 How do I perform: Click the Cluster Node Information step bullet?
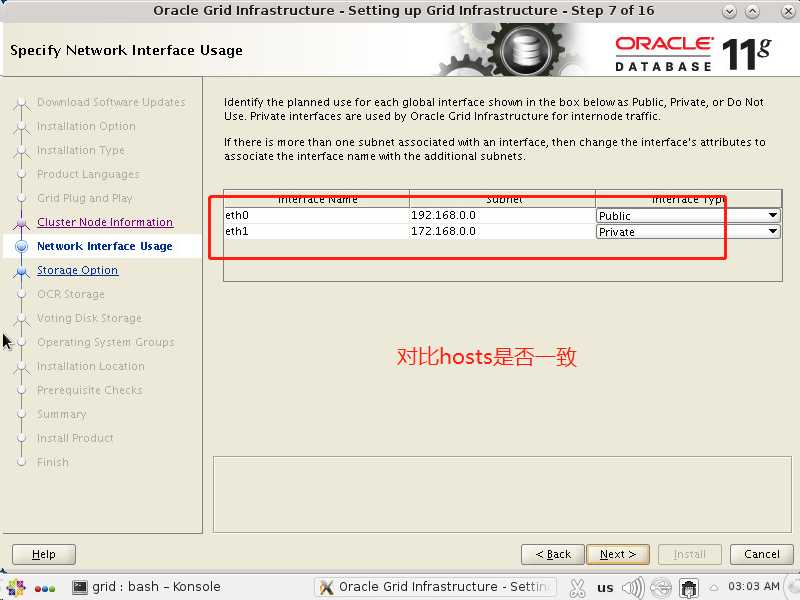(x=21, y=222)
